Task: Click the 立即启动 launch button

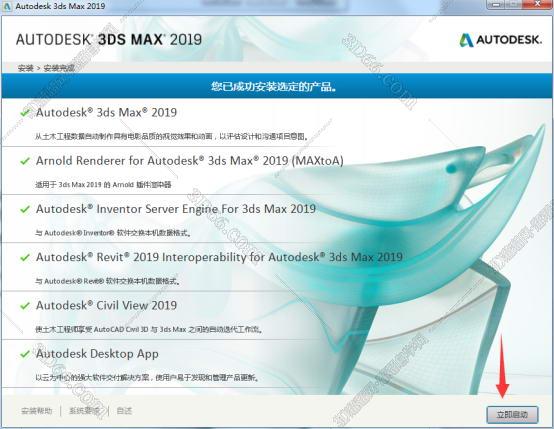Action: pyautogui.click(x=512, y=414)
